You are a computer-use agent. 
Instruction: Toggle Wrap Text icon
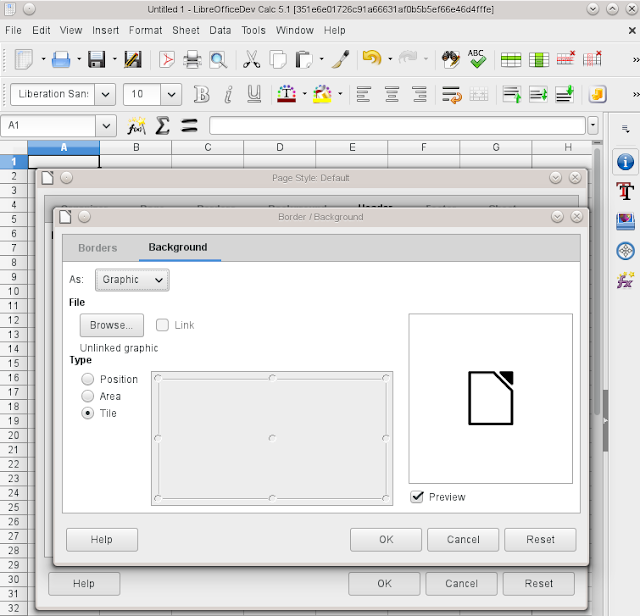pyautogui.click(x=451, y=94)
